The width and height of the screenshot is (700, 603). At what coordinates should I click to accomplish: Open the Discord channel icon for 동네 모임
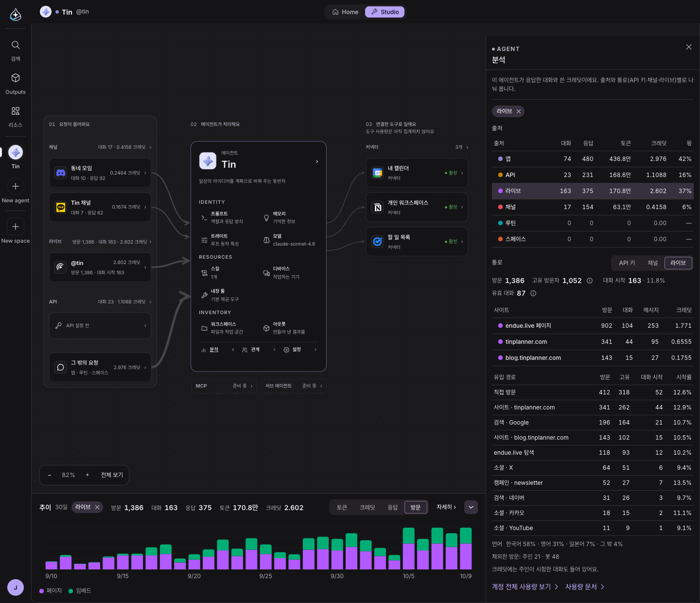coord(61,173)
